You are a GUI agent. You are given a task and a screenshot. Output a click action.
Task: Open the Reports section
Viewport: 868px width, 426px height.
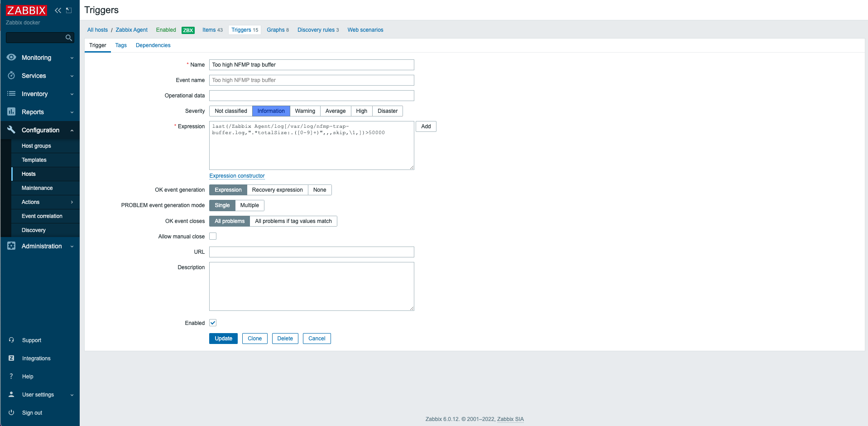coord(33,112)
